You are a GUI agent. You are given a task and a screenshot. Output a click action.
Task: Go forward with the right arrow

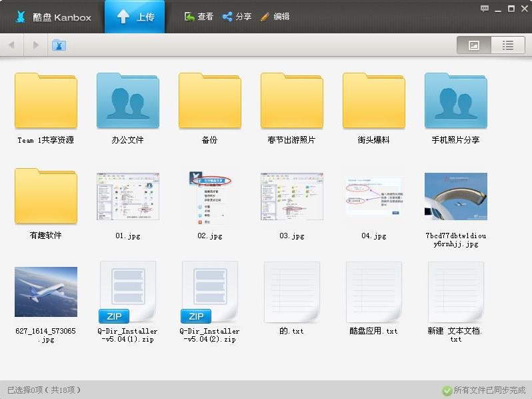click(x=35, y=45)
